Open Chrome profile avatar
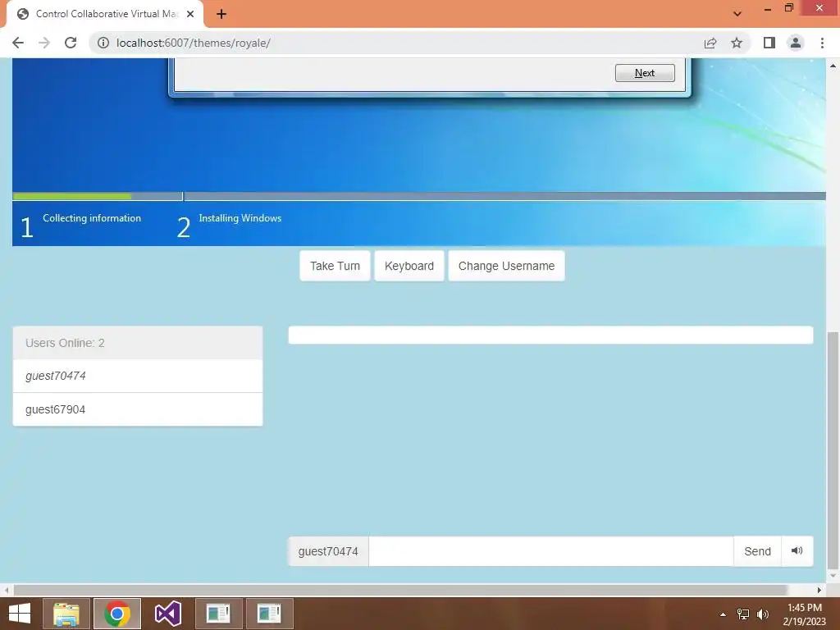The image size is (840, 630). [796, 43]
